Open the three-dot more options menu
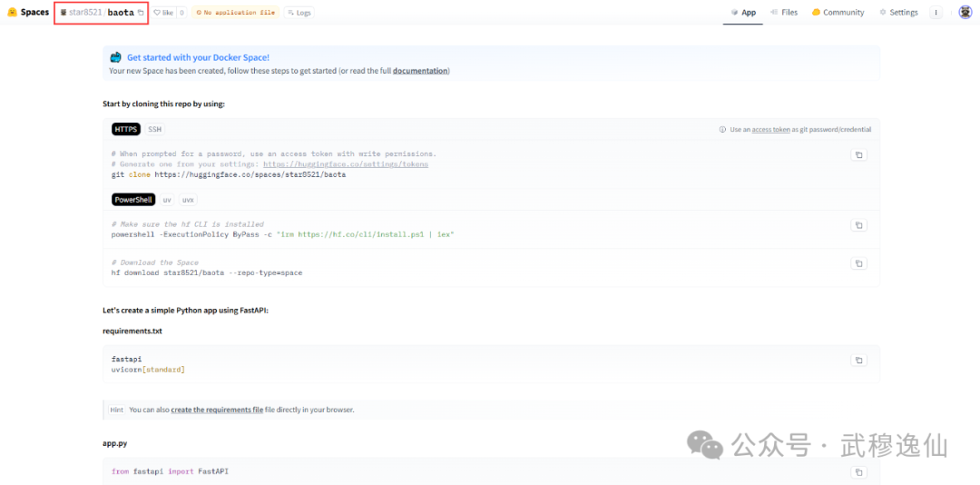 coord(936,13)
